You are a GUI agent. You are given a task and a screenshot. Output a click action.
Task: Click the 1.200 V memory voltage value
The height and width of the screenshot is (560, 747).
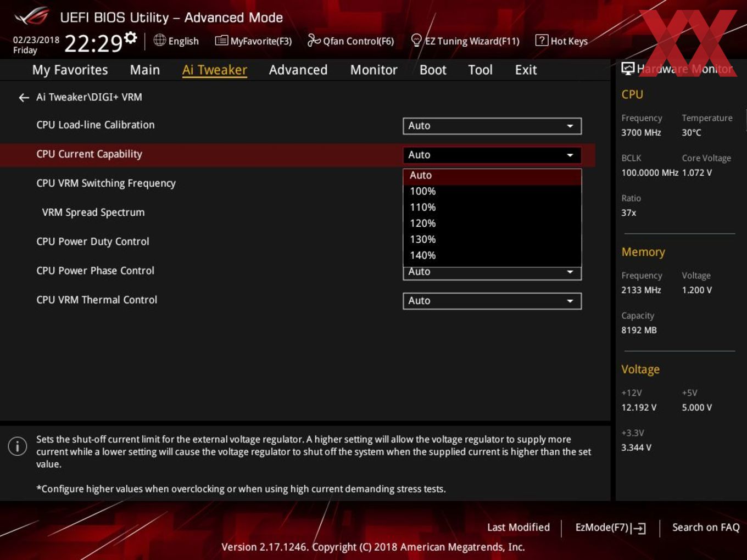pos(697,290)
